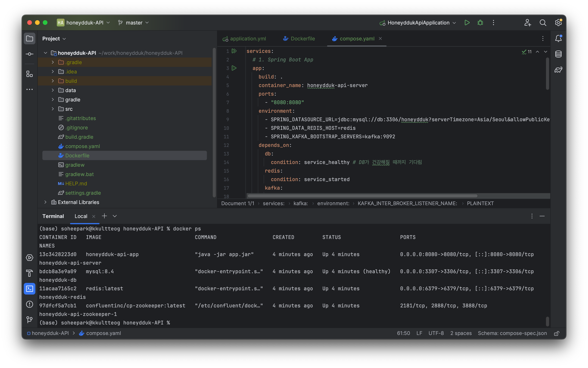The height and width of the screenshot is (368, 588).
Task: Click the 2 spaces indent setting
Action: [461, 333]
